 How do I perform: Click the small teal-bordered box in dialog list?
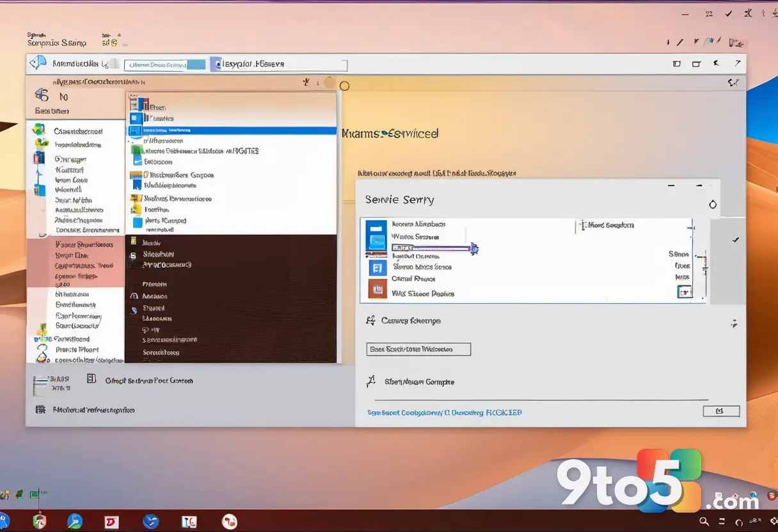685,292
